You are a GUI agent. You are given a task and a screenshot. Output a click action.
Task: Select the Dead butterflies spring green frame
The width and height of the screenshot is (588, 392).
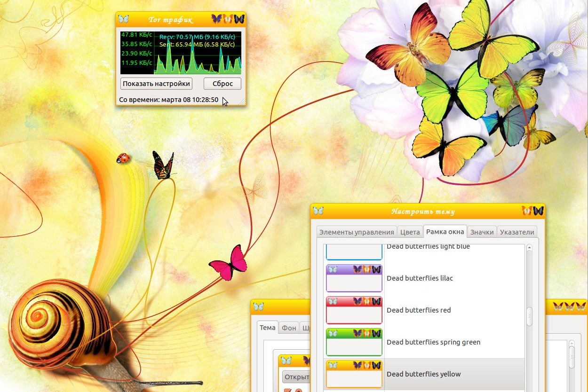coord(424,342)
